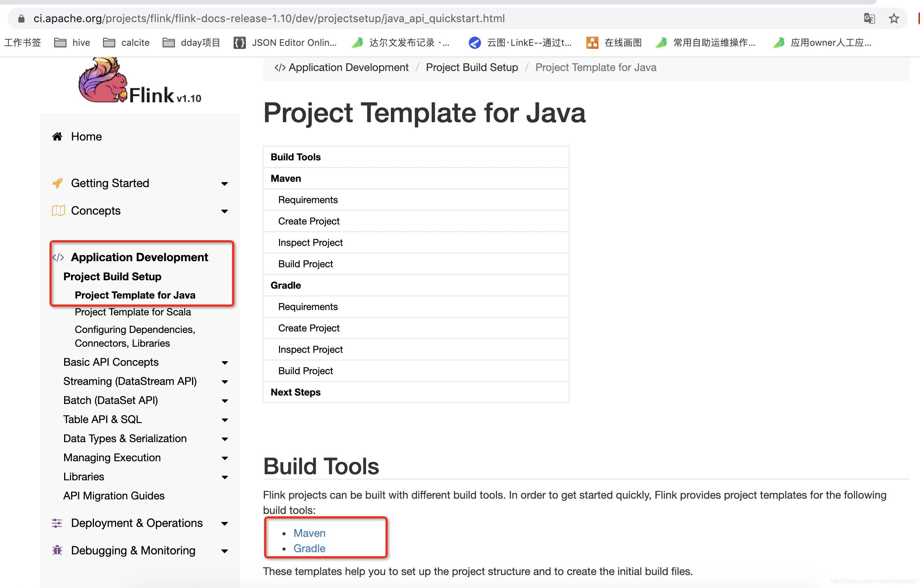The image size is (920, 588).
Task: Click inside the browser address bar
Action: [268, 18]
